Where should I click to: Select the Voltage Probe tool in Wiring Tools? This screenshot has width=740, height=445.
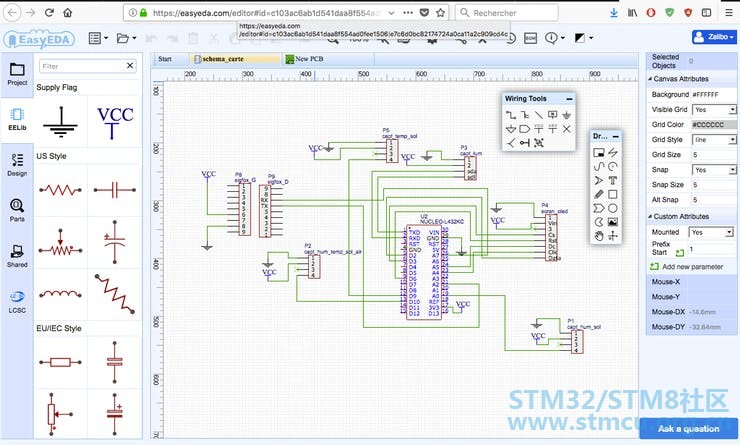[511, 143]
